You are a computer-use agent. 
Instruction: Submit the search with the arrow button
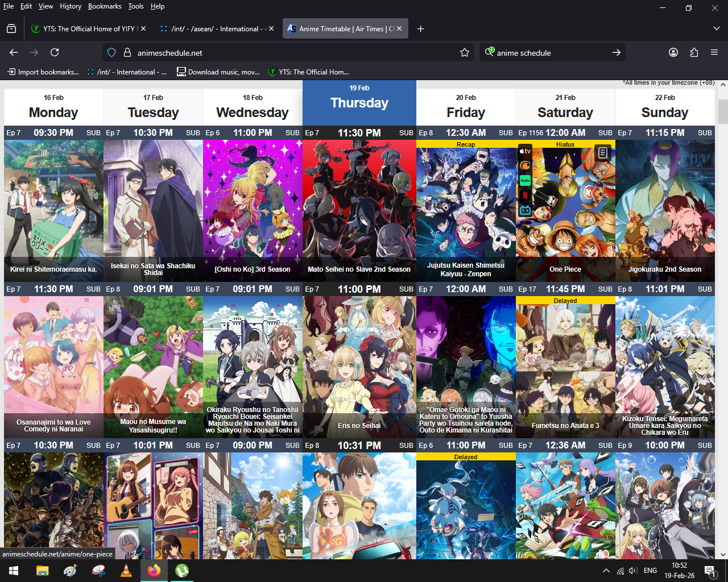pos(617,52)
